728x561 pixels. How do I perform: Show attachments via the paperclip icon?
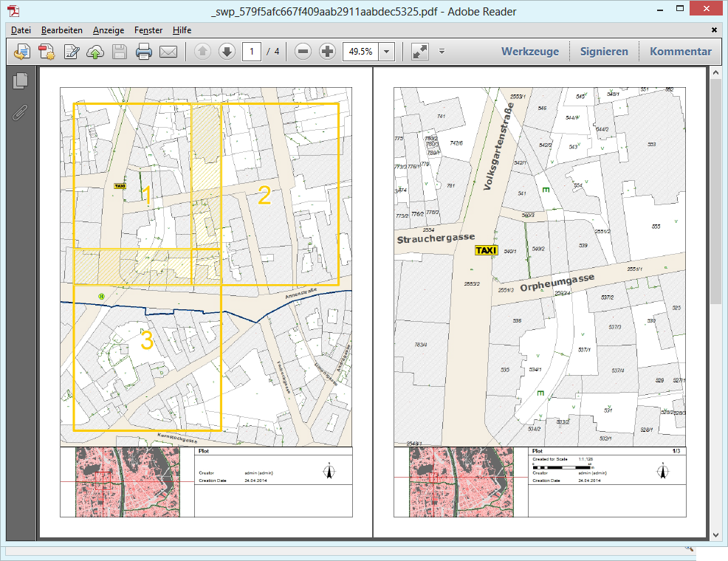[20, 113]
